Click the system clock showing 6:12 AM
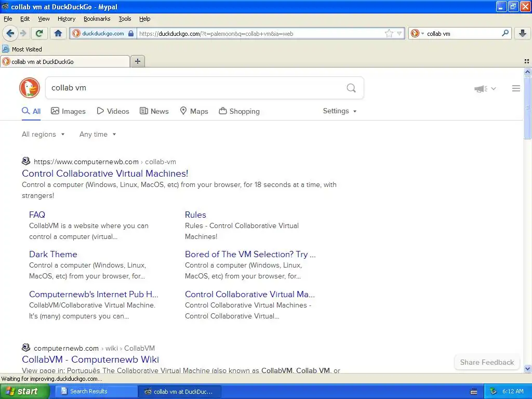The image size is (532, 399). click(x=513, y=391)
